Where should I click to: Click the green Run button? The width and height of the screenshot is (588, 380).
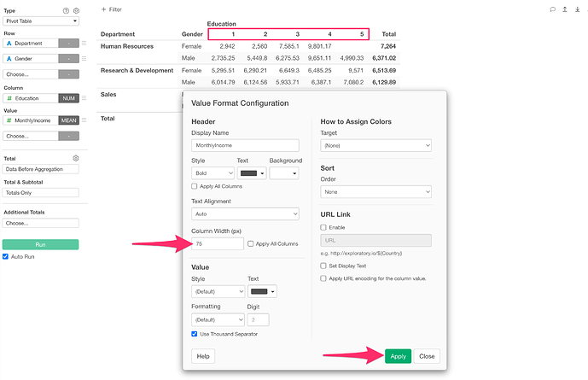pyautogui.click(x=40, y=244)
